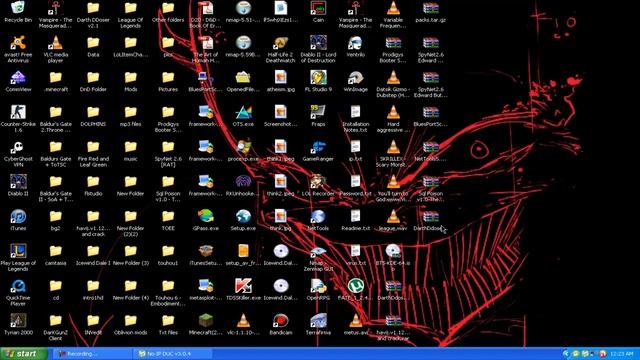
Task: Select the atheism.jpg image file
Action: (x=280, y=78)
